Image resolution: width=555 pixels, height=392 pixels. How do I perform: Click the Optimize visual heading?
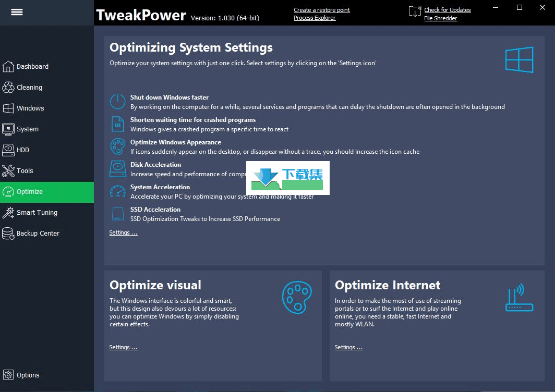(x=155, y=285)
